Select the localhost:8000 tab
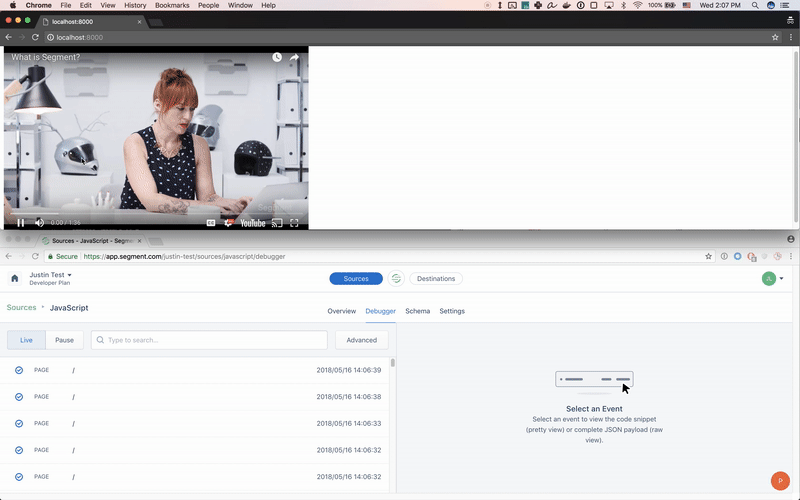This screenshot has width=800, height=500. [91, 21]
